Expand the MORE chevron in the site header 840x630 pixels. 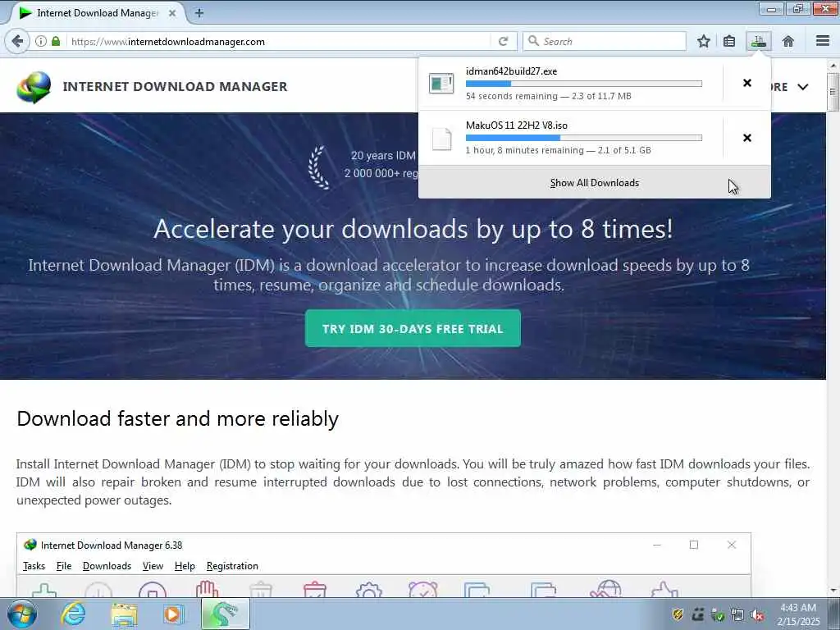(802, 87)
